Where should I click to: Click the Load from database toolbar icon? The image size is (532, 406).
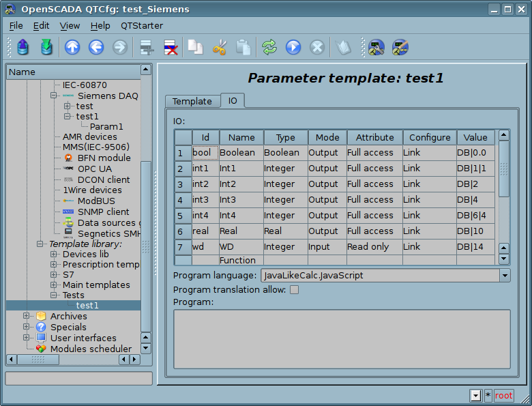pos(23,47)
